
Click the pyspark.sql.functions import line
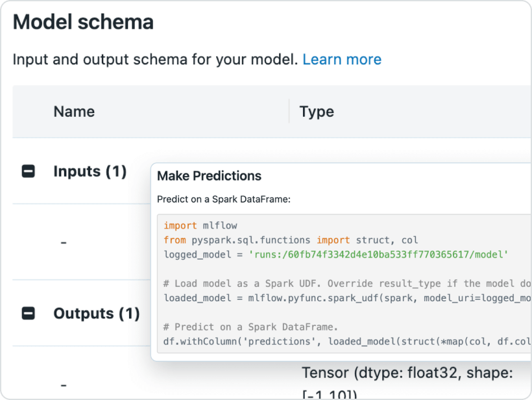291,240
